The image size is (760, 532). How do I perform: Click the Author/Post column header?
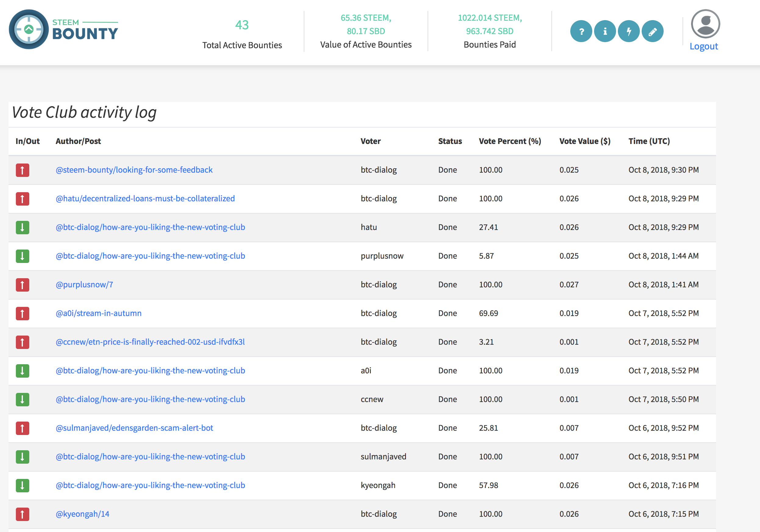point(78,141)
